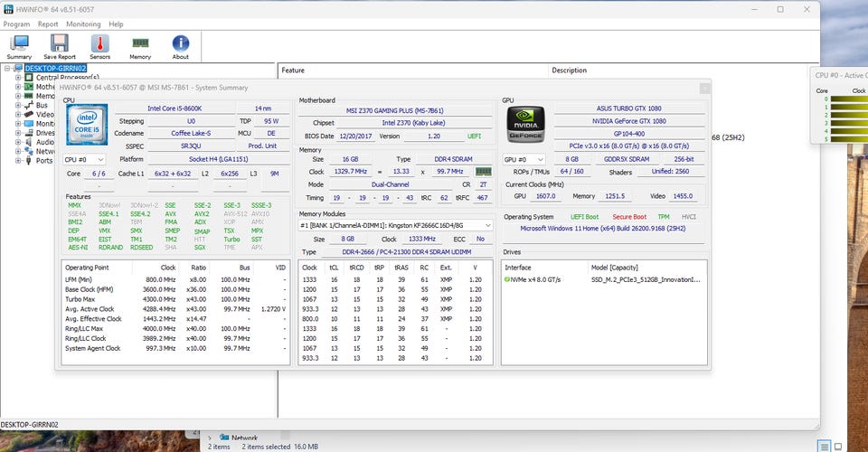Expand the Central Processor(s) tree node
The image size is (868, 452).
coord(18,78)
